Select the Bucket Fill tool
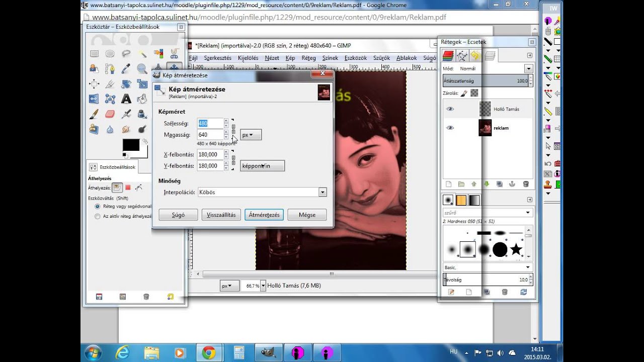This screenshot has width=644, height=362. click(x=142, y=99)
